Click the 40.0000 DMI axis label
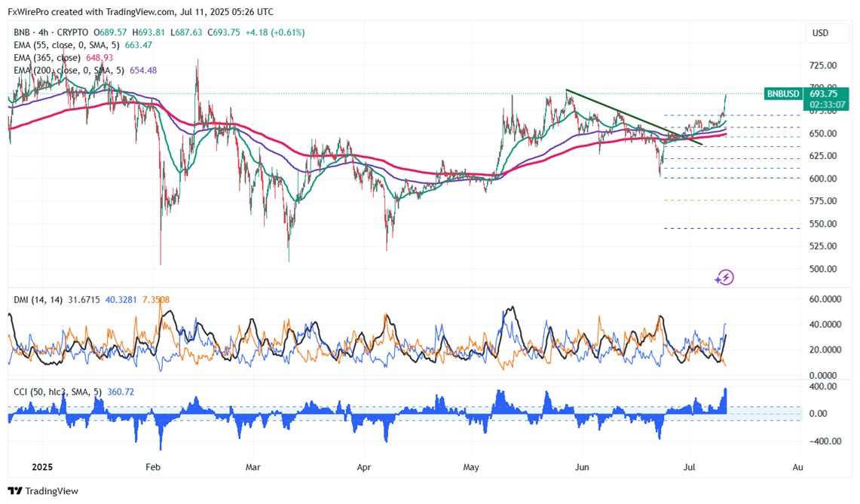The image size is (860, 504). tap(825, 324)
